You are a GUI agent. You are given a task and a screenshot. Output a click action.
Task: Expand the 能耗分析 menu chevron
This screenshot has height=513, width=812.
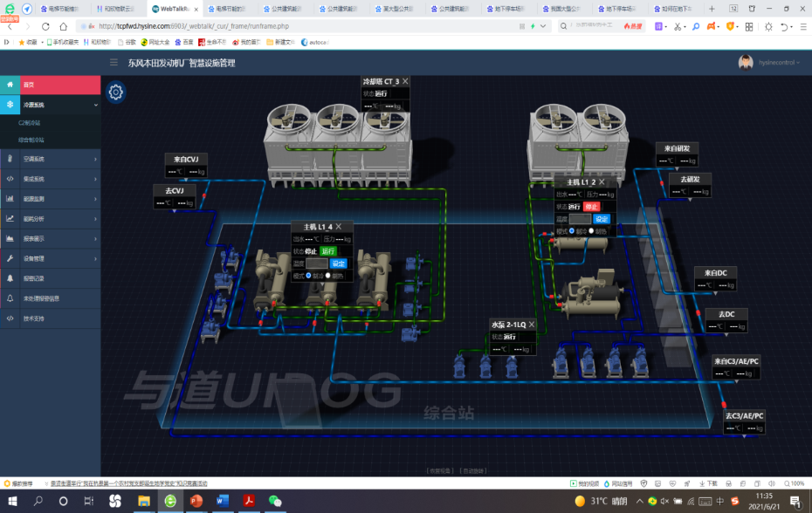coord(96,219)
